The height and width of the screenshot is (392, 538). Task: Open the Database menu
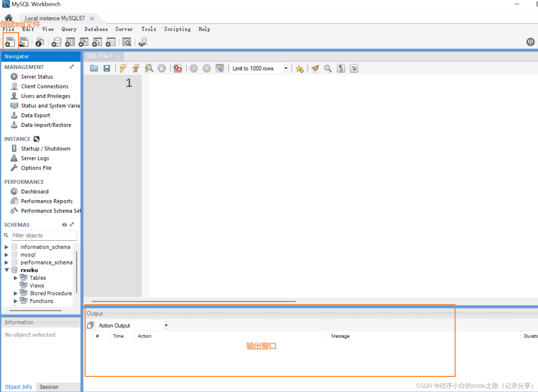click(x=96, y=29)
